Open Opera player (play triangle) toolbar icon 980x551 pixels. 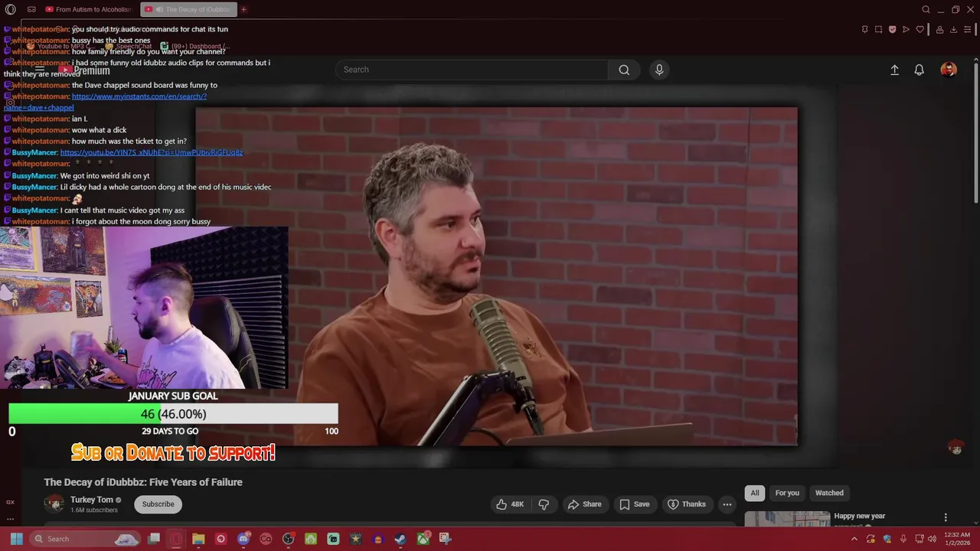pos(906,29)
